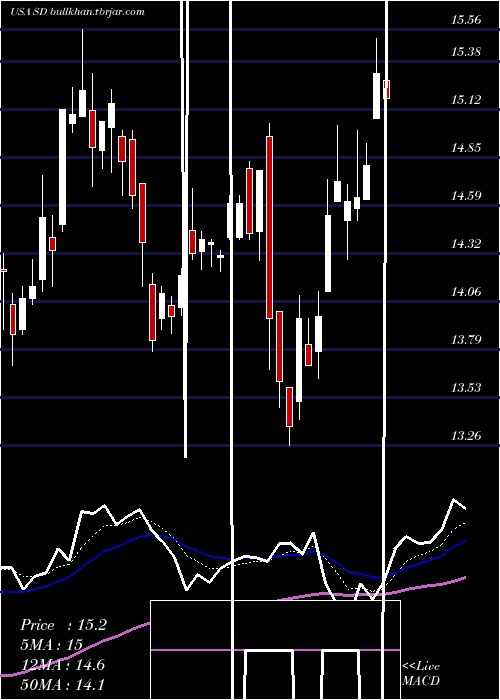Click the last red candlestick near 15.2
The image size is (500, 700).
click(x=387, y=89)
